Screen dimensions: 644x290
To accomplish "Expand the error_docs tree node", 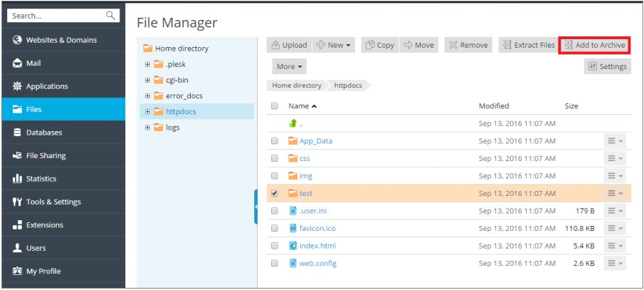I will click(x=147, y=96).
